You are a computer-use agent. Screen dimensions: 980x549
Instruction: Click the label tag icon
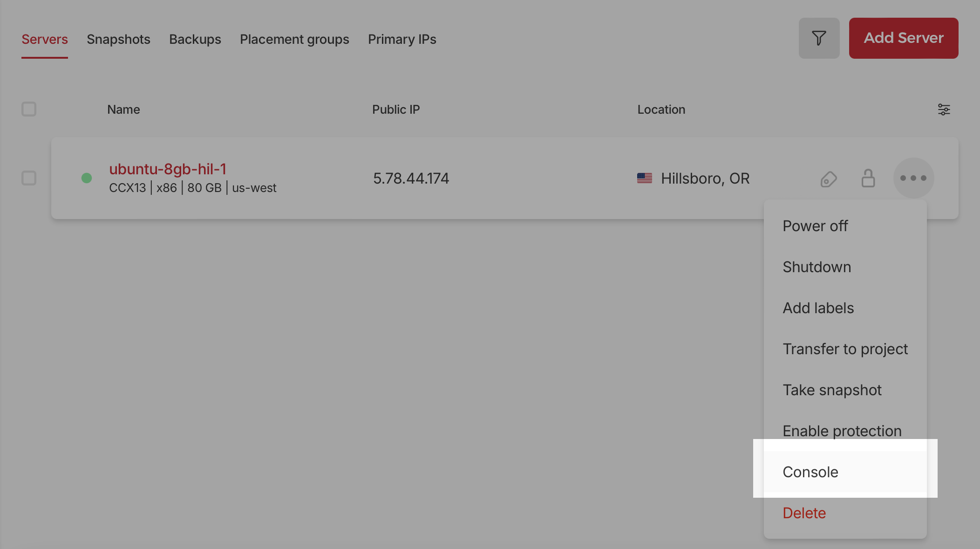click(829, 179)
